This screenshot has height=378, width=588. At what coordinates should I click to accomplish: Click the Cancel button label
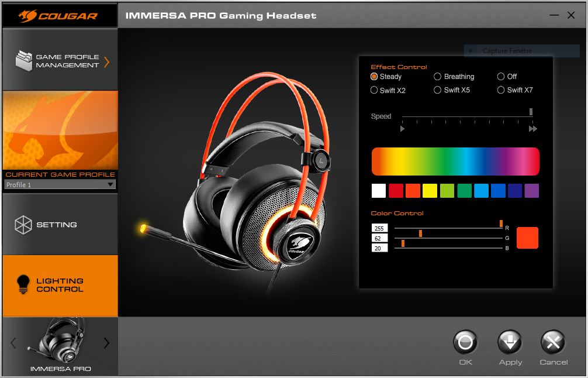(554, 362)
